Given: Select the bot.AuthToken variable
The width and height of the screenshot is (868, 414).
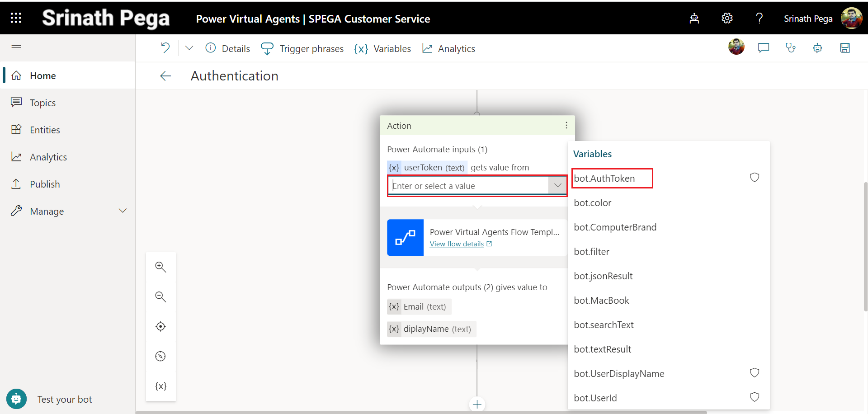Looking at the screenshot, I should click(x=604, y=179).
